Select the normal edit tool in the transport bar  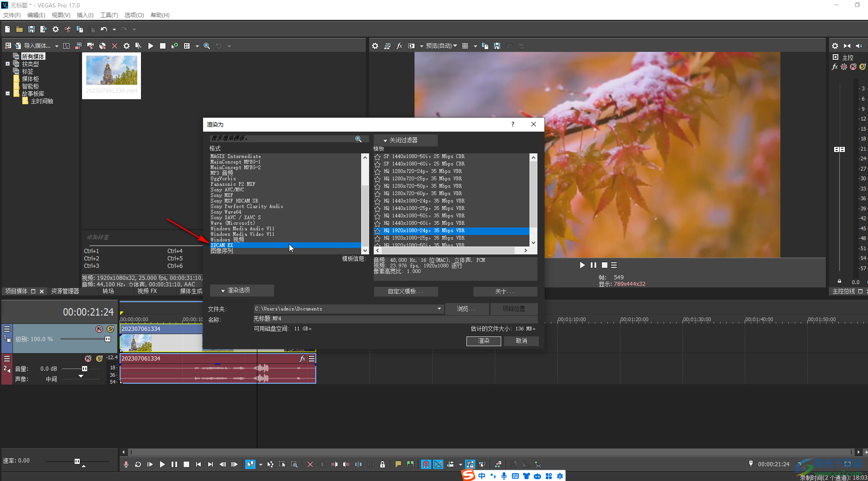click(x=250, y=464)
